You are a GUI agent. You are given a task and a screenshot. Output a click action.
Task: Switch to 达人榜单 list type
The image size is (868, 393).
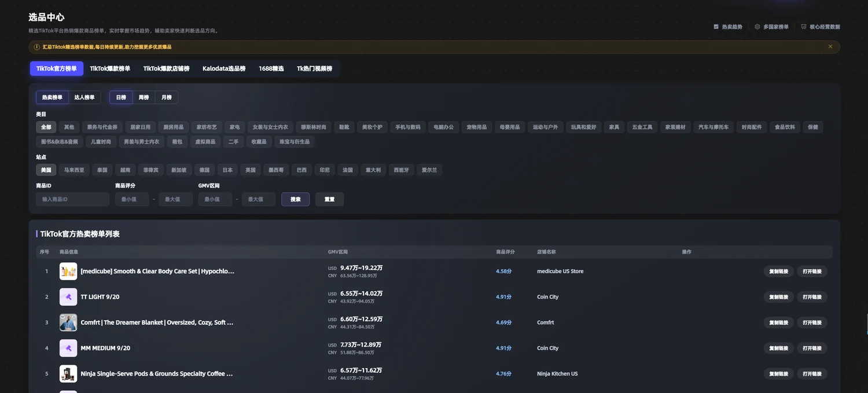[x=84, y=97]
